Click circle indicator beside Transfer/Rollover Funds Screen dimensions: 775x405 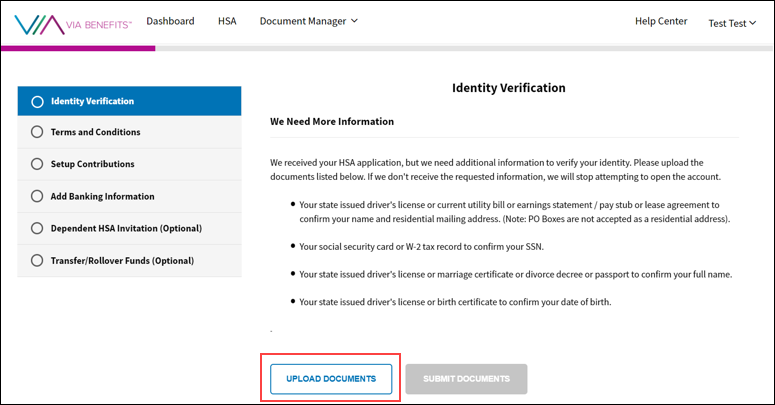(37, 261)
